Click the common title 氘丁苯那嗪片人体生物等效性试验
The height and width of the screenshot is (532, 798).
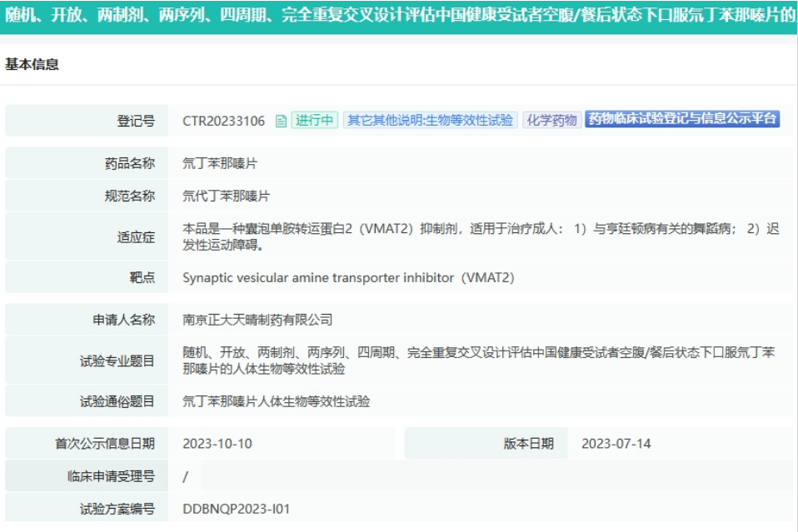pos(277,401)
